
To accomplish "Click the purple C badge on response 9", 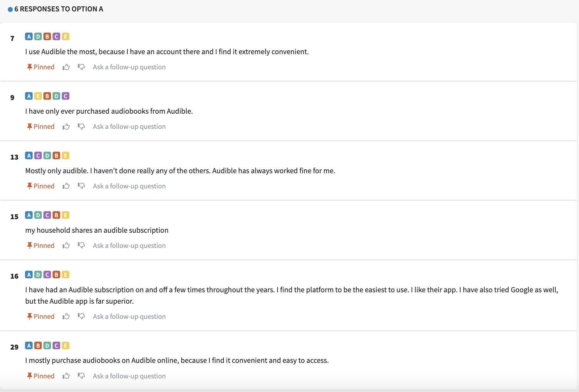I will [66, 96].
